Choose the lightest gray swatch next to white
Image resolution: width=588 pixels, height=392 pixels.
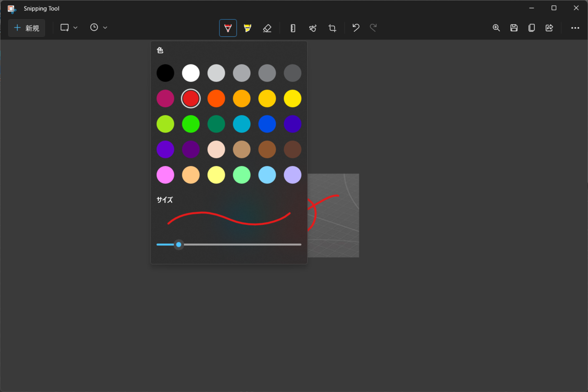click(x=216, y=73)
